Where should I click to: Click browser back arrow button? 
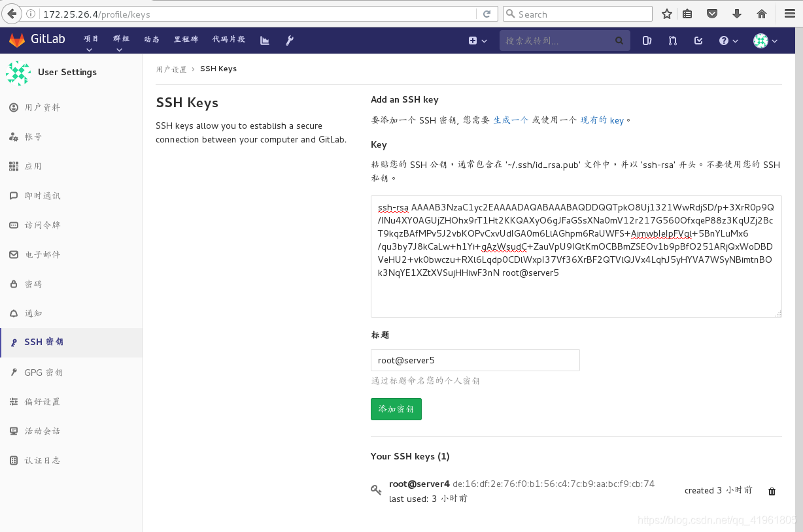11,14
